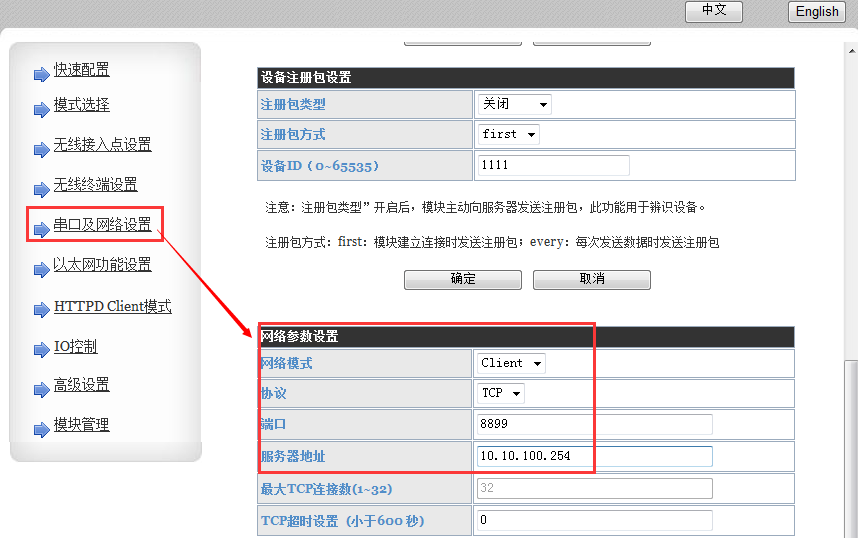Viewport: 858px width, 538px height.
Task: Expand the 网络模式 Client dropdown
Action: click(x=512, y=363)
